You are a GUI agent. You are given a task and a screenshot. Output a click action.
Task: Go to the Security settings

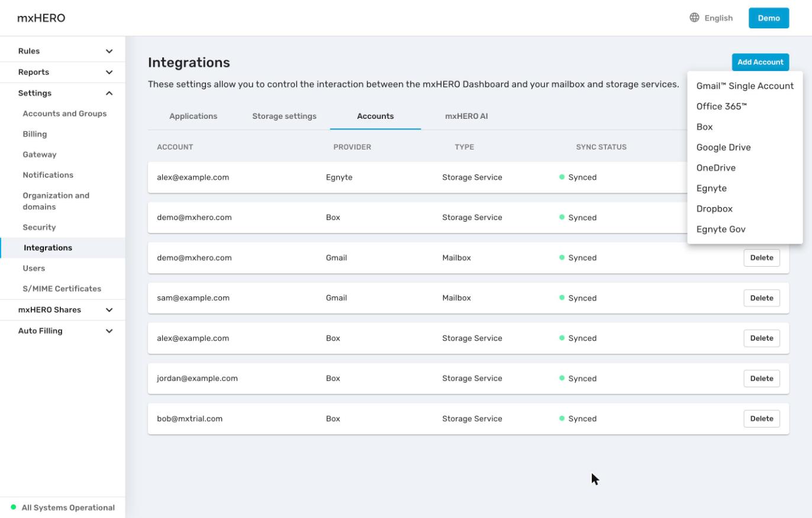click(39, 227)
